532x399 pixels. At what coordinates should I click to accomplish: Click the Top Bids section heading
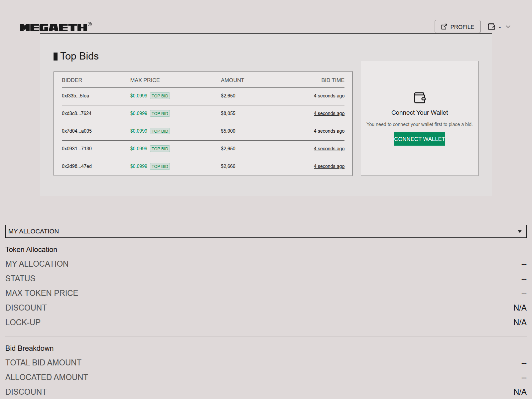click(x=79, y=56)
